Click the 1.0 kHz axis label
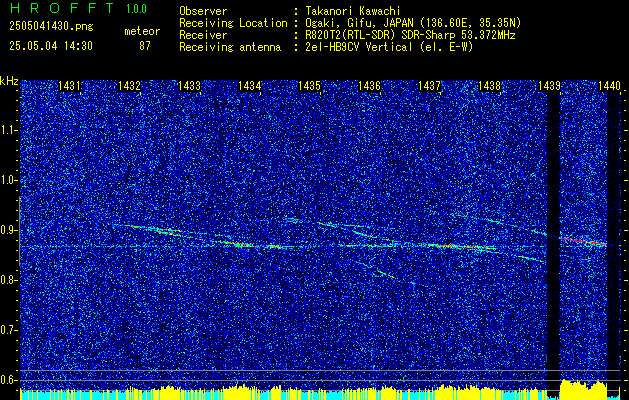 click(7, 180)
